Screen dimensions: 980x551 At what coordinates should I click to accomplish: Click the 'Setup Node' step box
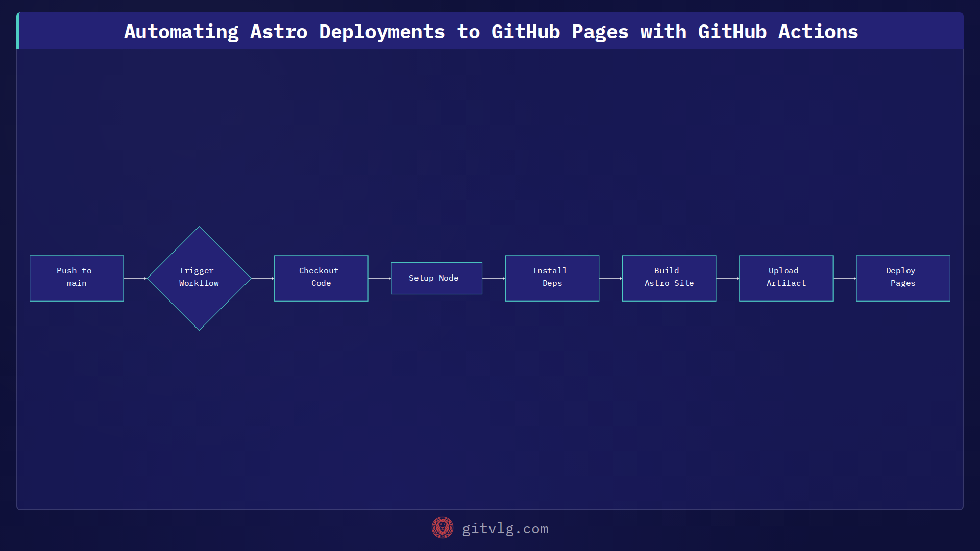pos(436,278)
